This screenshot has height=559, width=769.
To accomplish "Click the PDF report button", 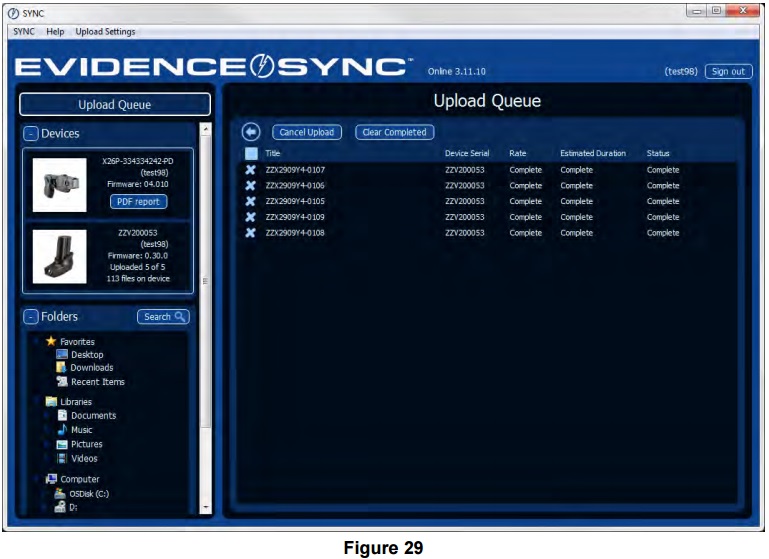I will [x=138, y=202].
